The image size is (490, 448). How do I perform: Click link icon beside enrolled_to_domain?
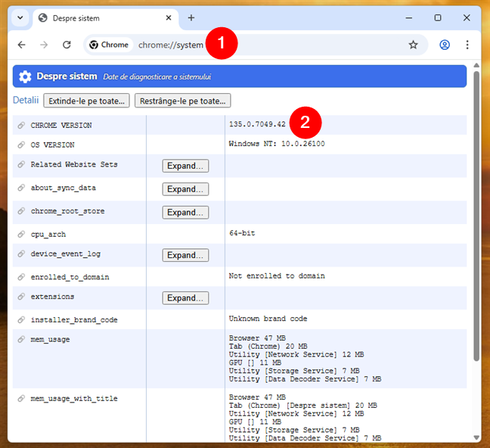pos(21,277)
